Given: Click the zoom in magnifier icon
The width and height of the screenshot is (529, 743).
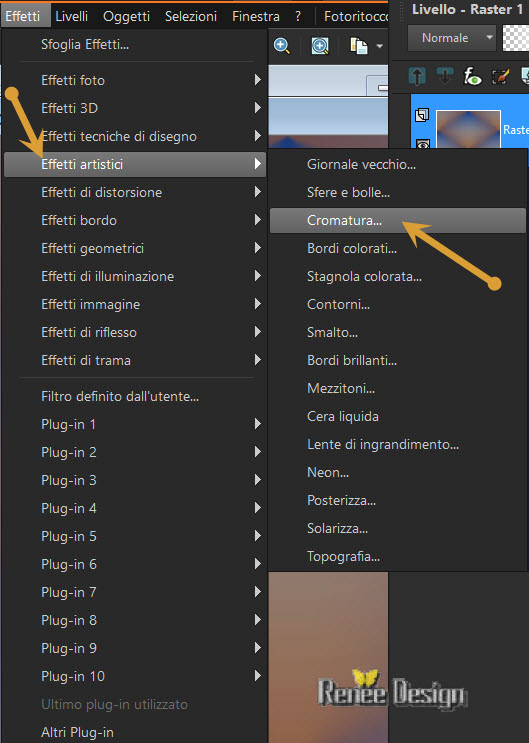Looking at the screenshot, I should click(282, 46).
